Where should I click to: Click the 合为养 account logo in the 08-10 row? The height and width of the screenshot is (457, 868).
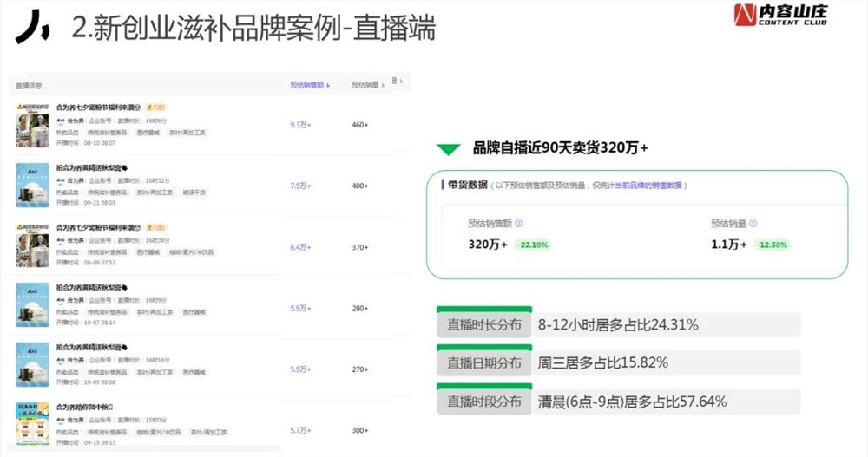[x=61, y=121]
